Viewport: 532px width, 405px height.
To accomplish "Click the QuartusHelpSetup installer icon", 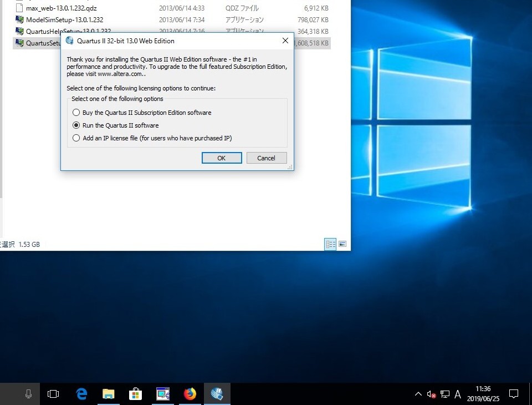I will click(20, 31).
